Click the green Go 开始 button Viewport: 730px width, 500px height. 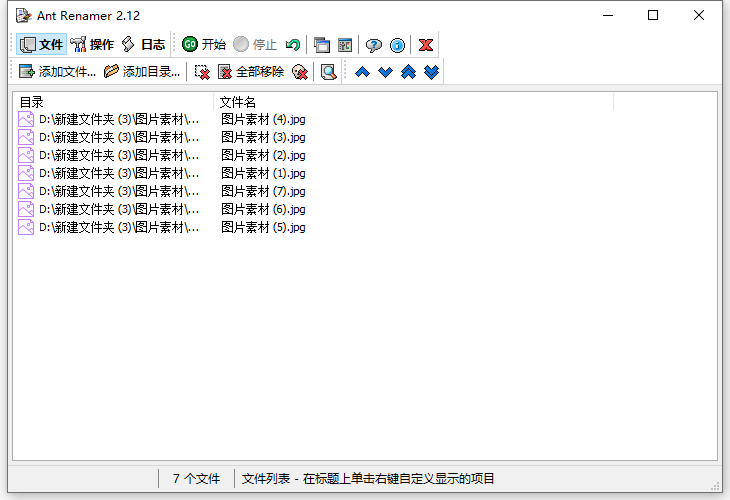[x=204, y=45]
